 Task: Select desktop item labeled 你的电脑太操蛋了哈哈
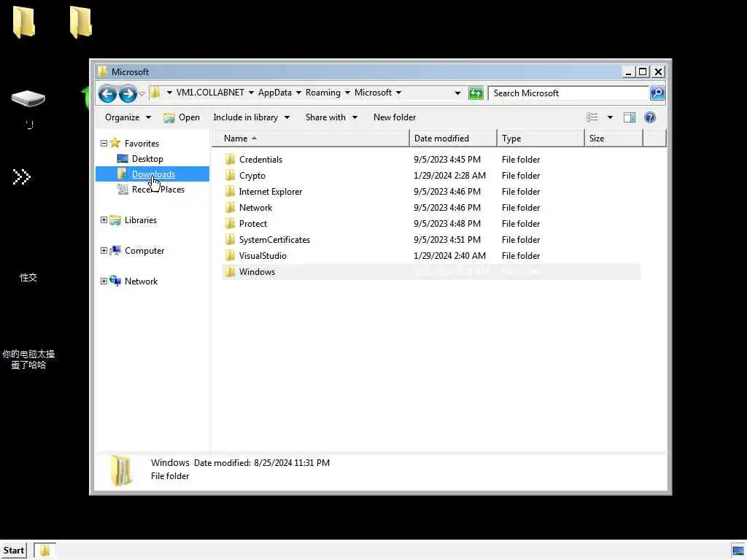[28, 359]
